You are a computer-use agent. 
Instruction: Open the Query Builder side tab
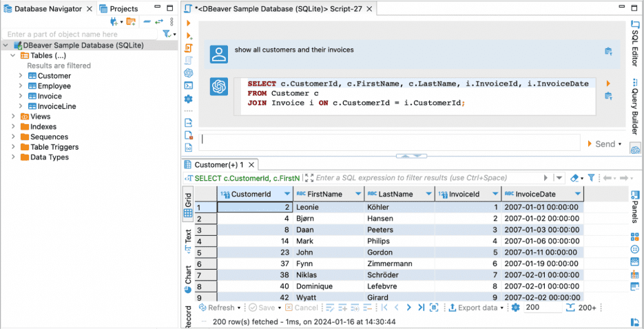tap(634, 108)
